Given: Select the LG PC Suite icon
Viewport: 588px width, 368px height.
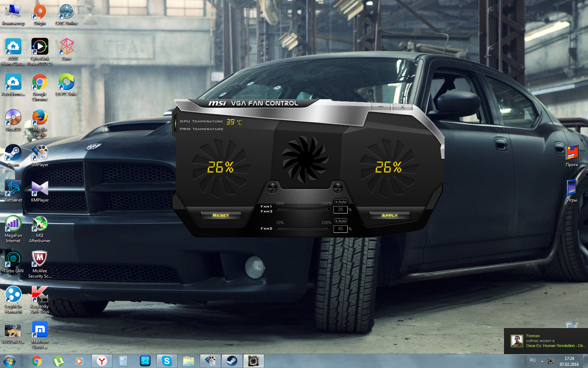Looking at the screenshot, I should 66,85.
